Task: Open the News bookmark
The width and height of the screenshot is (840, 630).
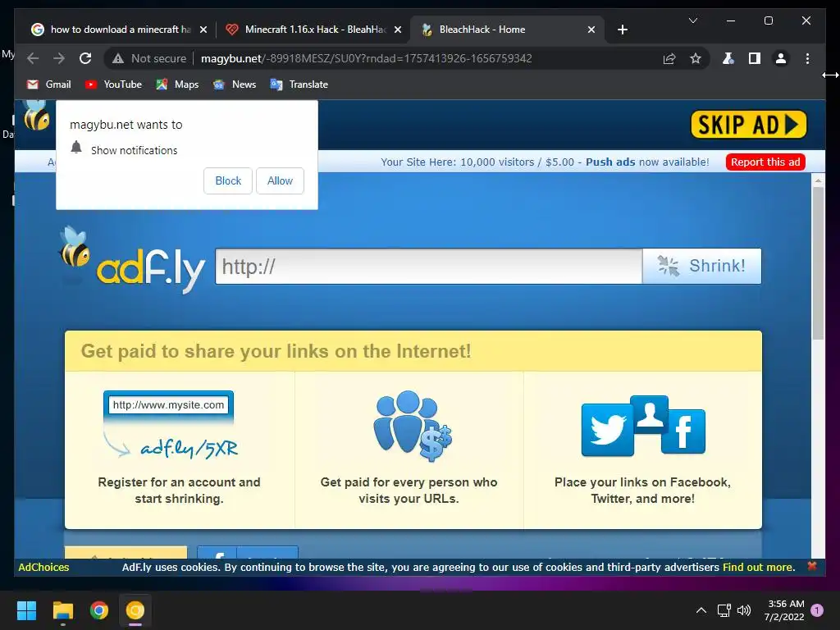Action: 234,84
